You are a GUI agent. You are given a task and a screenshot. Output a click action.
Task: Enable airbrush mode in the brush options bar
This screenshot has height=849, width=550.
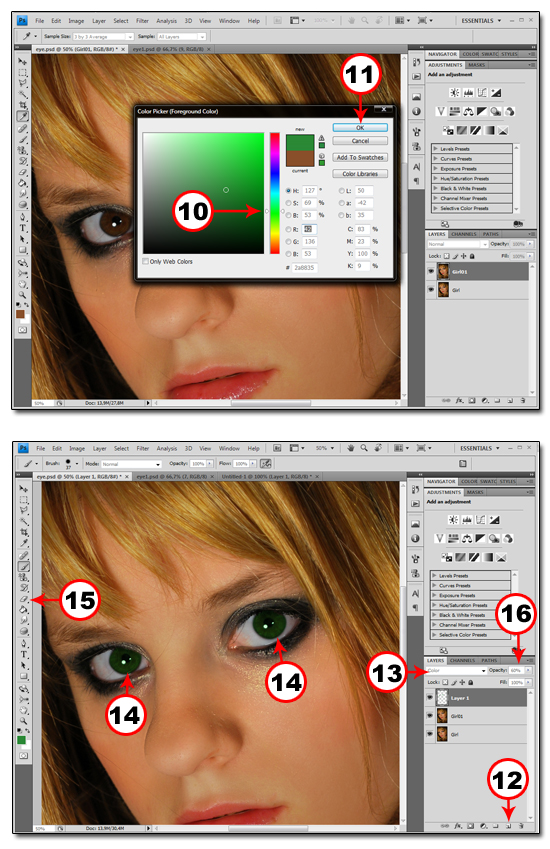tap(266, 463)
